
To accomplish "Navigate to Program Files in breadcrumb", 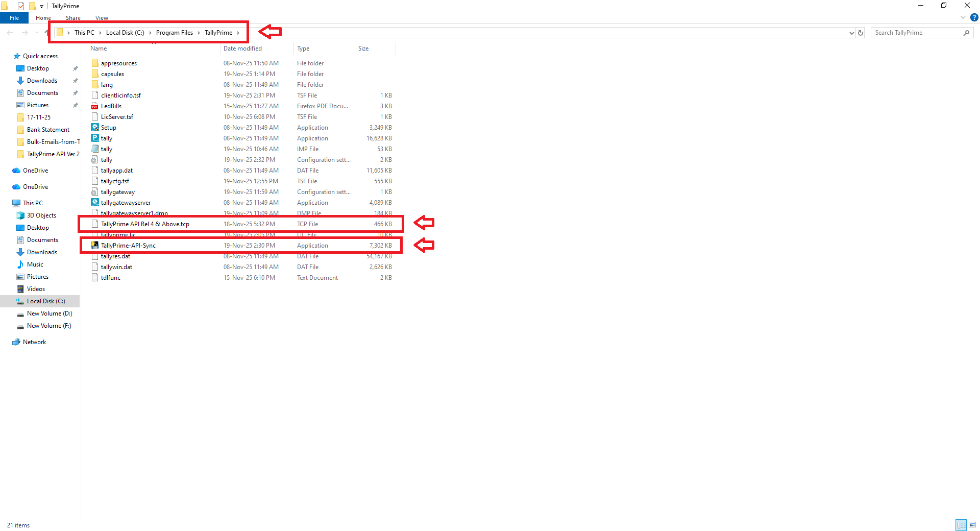I will pyautogui.click(x=174, y=33).
